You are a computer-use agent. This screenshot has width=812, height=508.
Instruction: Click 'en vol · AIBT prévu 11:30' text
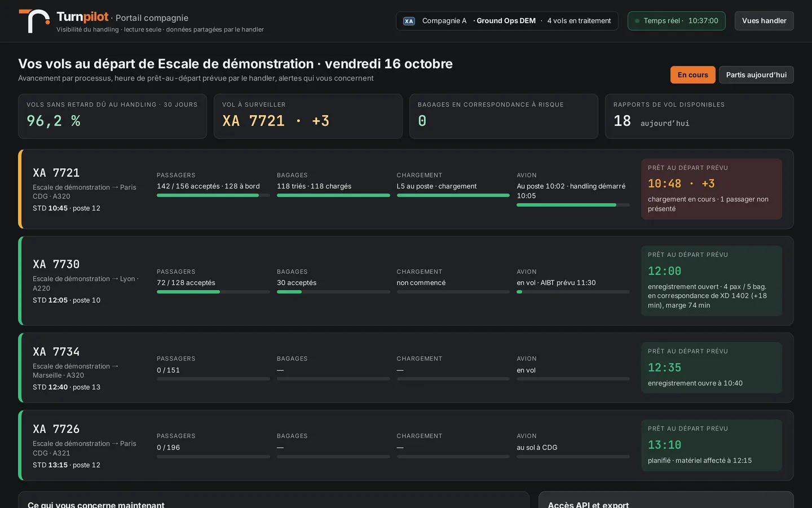(556, 283)
